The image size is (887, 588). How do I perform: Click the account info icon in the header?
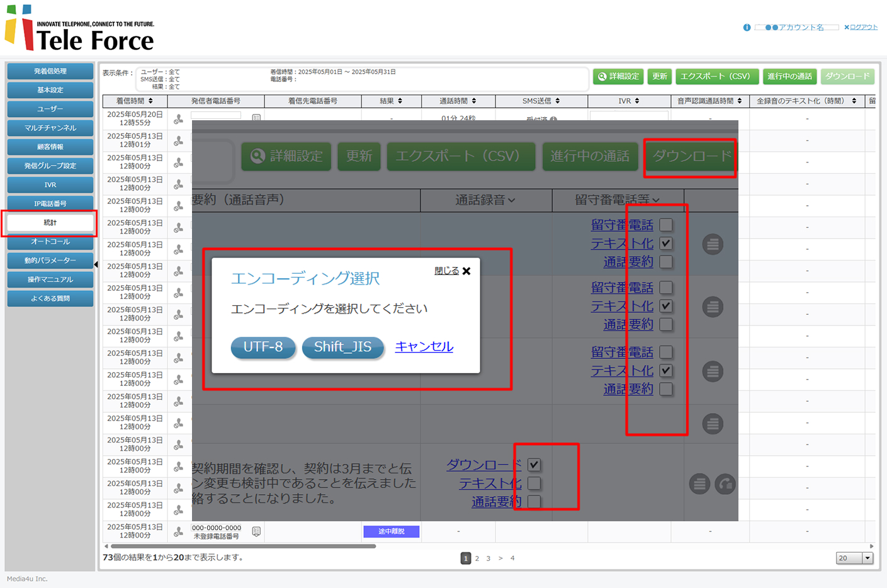[747, 28]
